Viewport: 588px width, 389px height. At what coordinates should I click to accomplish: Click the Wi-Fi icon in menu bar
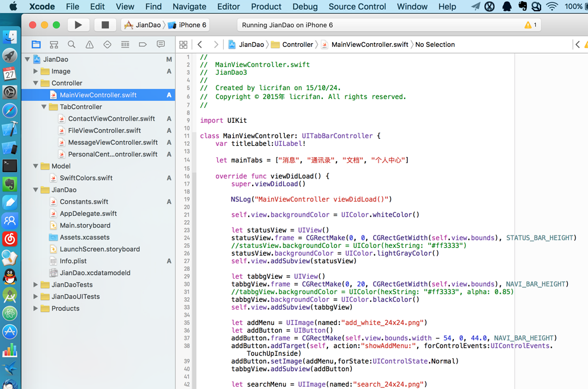tap(552, 7)
